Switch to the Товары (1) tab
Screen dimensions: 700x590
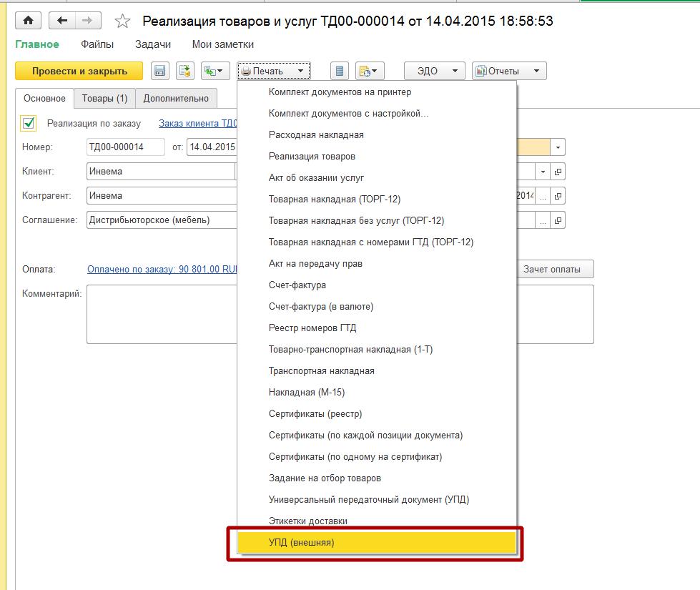click(x=104, y=98)
